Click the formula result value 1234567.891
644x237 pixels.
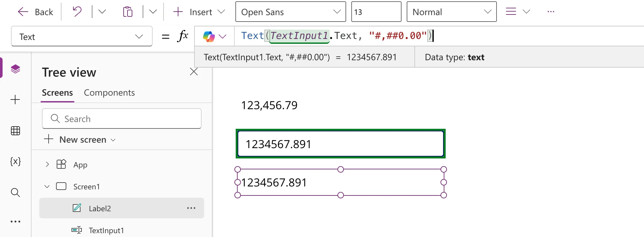point(372,57)
